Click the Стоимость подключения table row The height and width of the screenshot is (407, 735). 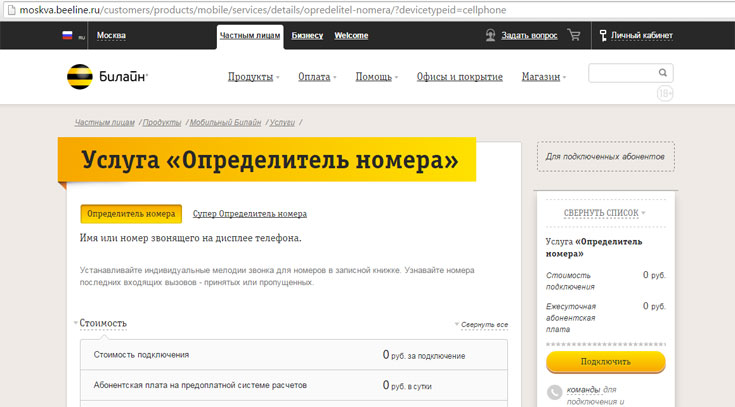(x=294, y=355)
